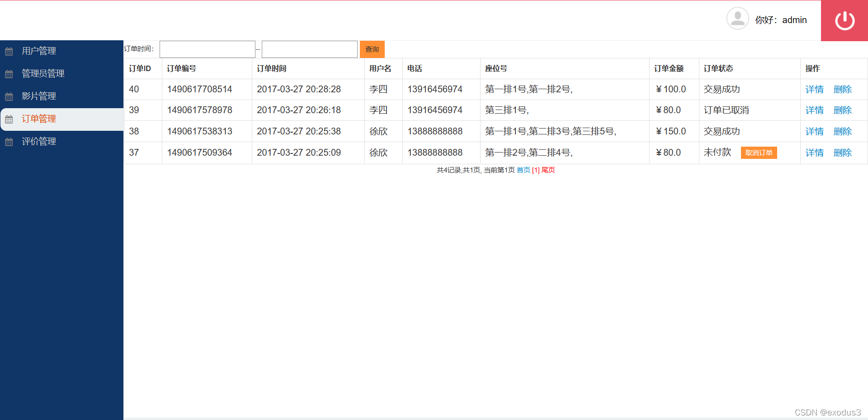This screenshot has width=868, height=420.
Task: Click the 座位号 column header
Action: [x=496, y=69]
